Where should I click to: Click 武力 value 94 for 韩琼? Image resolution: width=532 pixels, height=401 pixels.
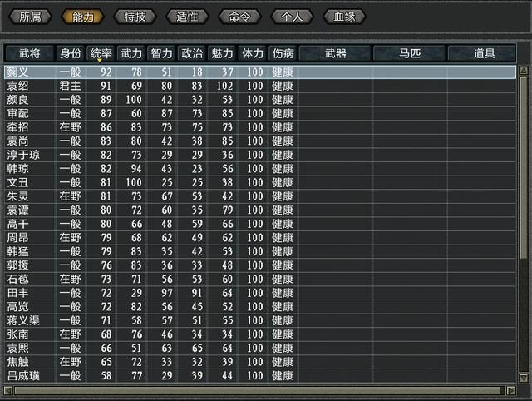pyautogui.click(x=136, y=169)
